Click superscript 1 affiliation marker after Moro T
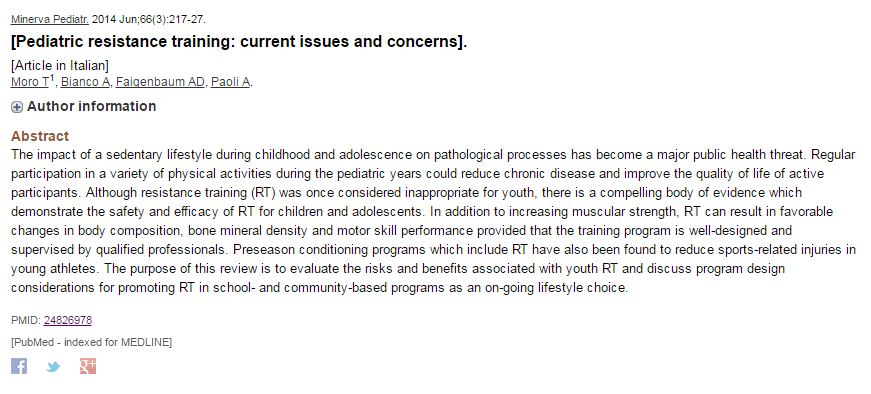 click(52, 79)
